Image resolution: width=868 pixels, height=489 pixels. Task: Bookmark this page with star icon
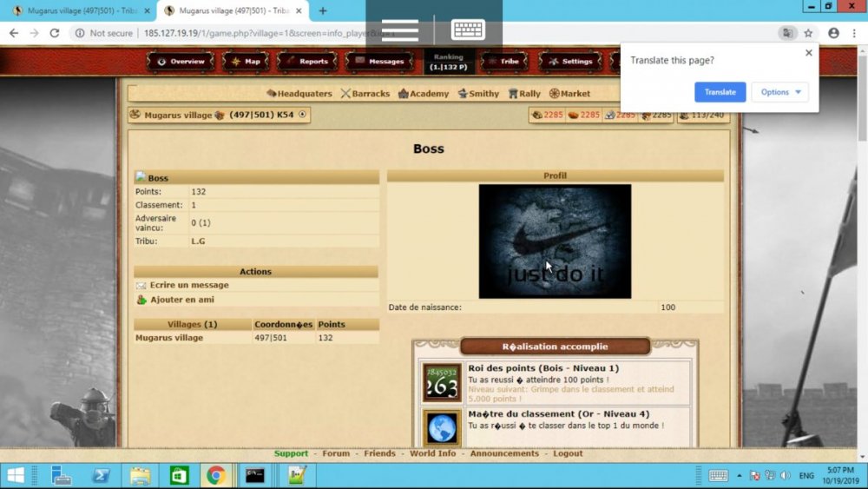point(808,33)
